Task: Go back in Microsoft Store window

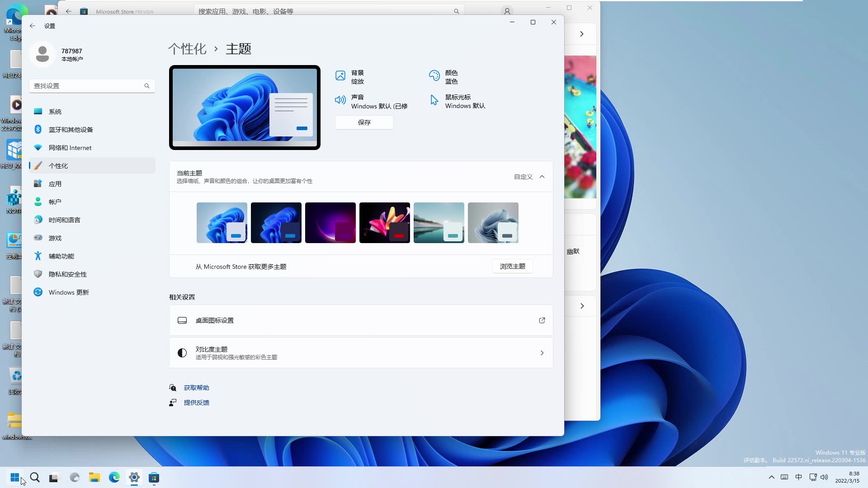Action: pos(69,11)
